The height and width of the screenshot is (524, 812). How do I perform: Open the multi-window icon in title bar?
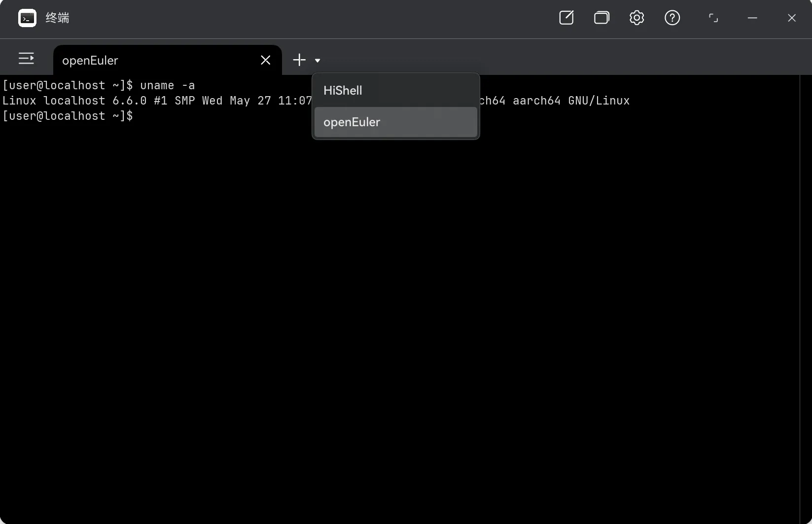[601, 18]
